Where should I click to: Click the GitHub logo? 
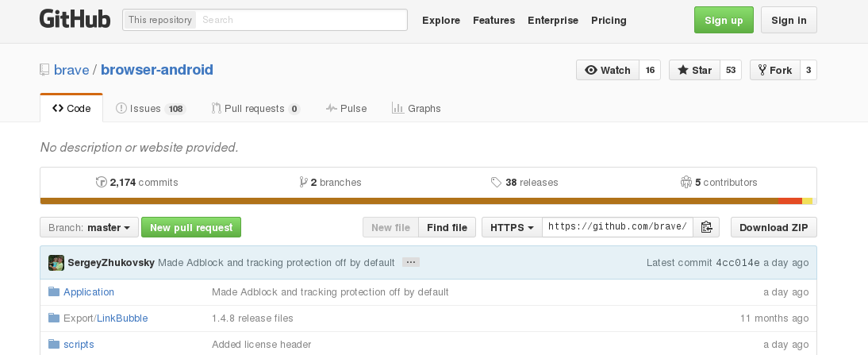tap(75, 19)
